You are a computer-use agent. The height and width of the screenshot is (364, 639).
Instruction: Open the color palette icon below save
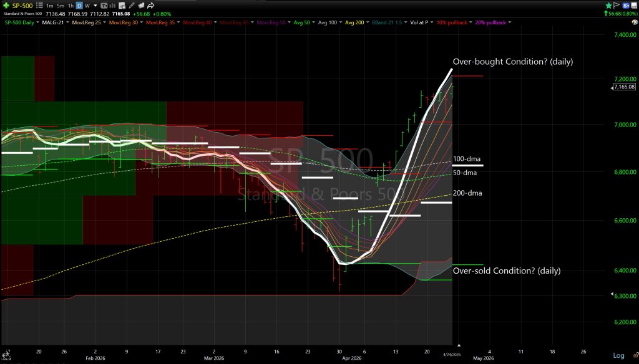coord(635,22)
